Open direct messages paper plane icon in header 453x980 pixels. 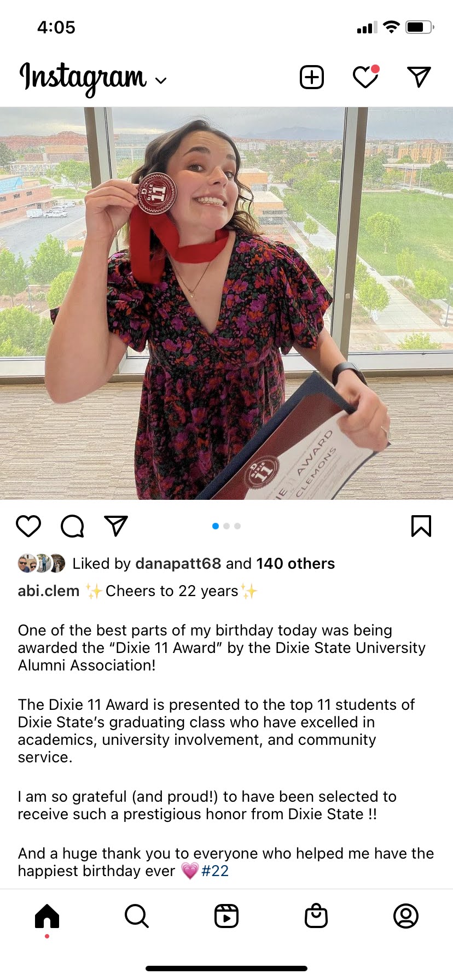click(x=419, y=77)
